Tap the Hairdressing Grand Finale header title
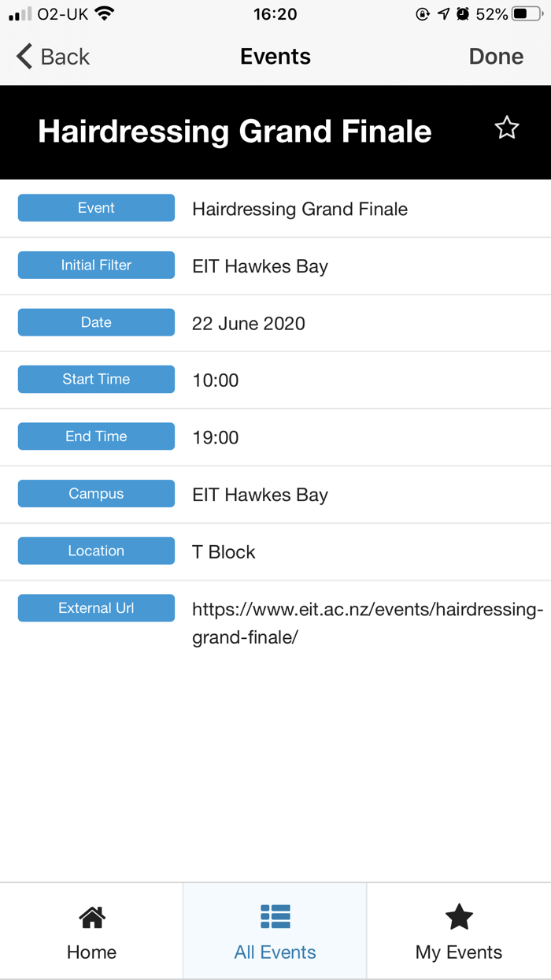This screenshot has width=551, height=980. (x=235, y=132)
